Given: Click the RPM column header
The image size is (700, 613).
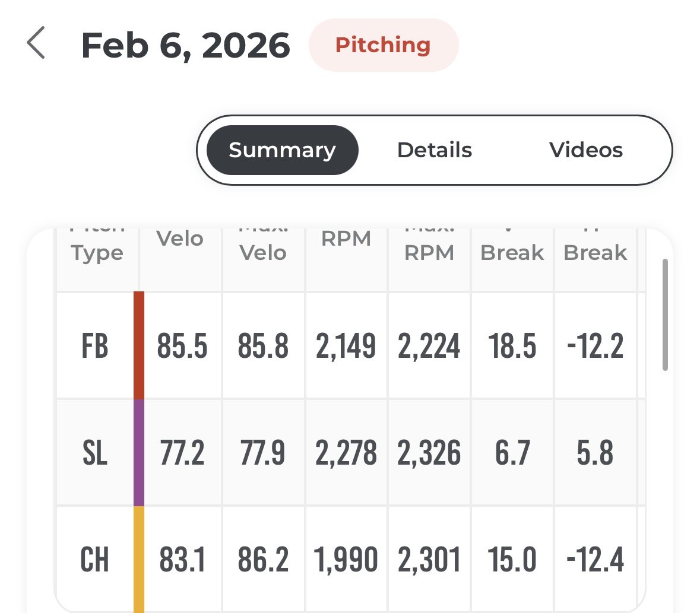Looking at the screenshot, I should coord(346,239).
